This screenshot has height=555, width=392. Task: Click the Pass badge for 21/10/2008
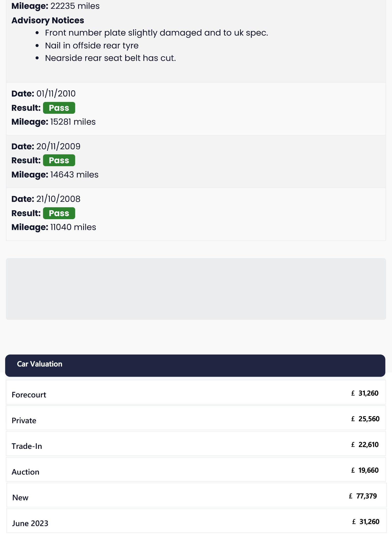point(59,213)
